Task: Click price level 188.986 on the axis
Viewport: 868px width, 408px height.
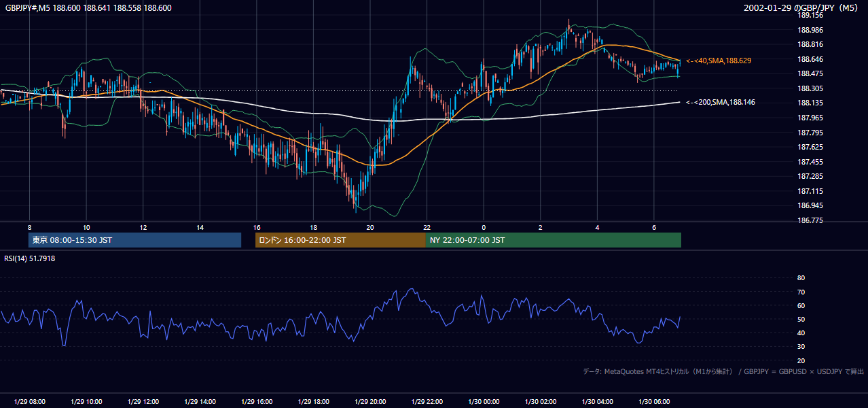Action: click(x=810, y=30)
